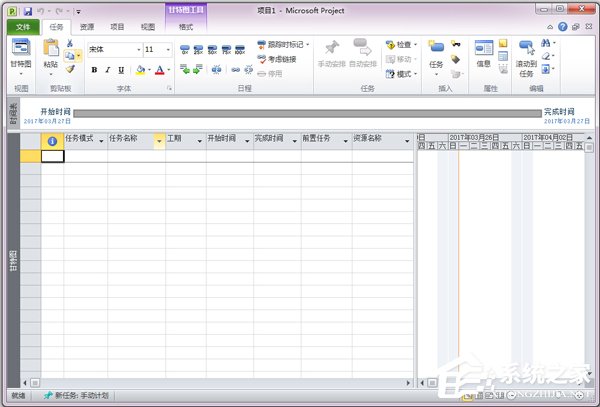
Task: Click the Save icon in quick access toolbar
Action: (28, 10)
